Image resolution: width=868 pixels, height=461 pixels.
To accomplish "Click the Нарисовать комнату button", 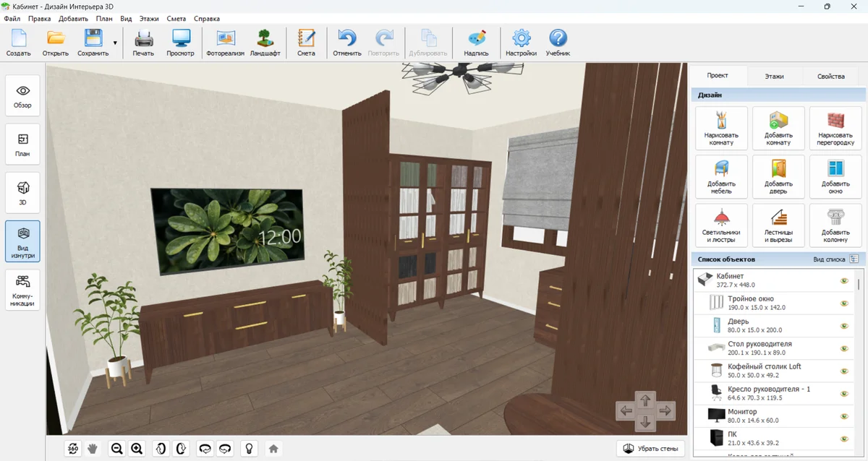I will pyautogui.click(x=721, y=129).
